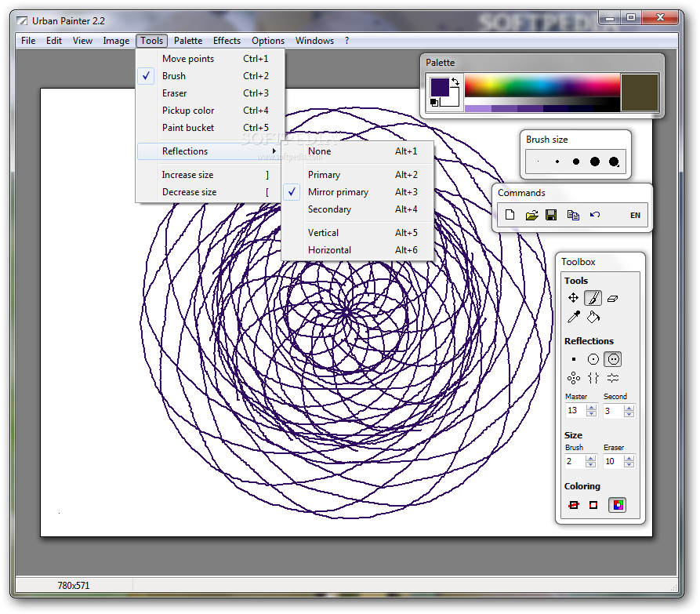Click the swap colors arrow in Palette
The height and width of the screenshot is (614, 700).
click(x=455, y=82)
